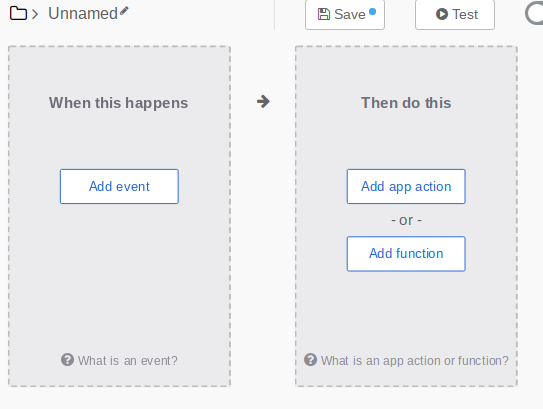Open 'What is an app action or function?' link
The width and height of the screenshot is (543, 409).
click(x=415, y=361)
